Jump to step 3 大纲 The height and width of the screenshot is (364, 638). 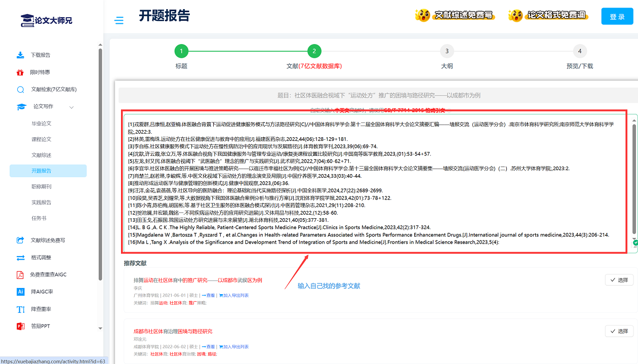coord(447,51)
